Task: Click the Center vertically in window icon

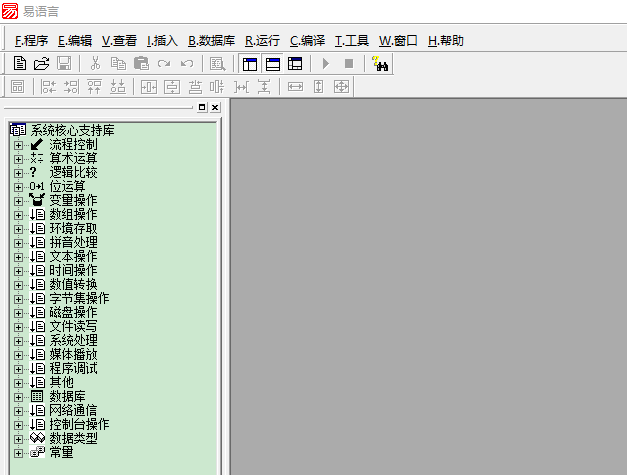Action: [172, 86]
